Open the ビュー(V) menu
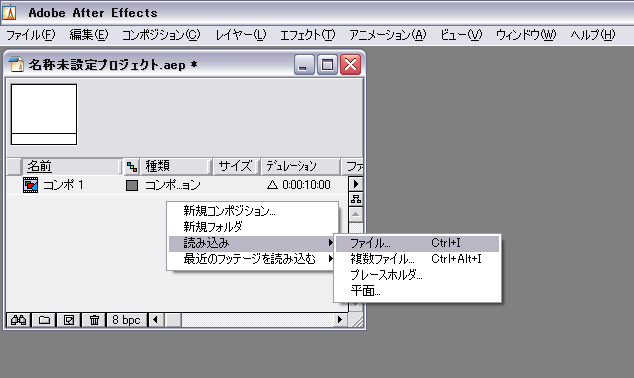The image size is (634, 378). [x=461, y=35]
